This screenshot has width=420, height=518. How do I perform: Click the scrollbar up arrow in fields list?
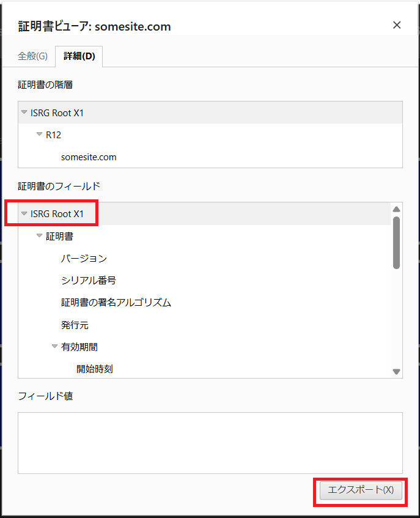click(396, 209)
